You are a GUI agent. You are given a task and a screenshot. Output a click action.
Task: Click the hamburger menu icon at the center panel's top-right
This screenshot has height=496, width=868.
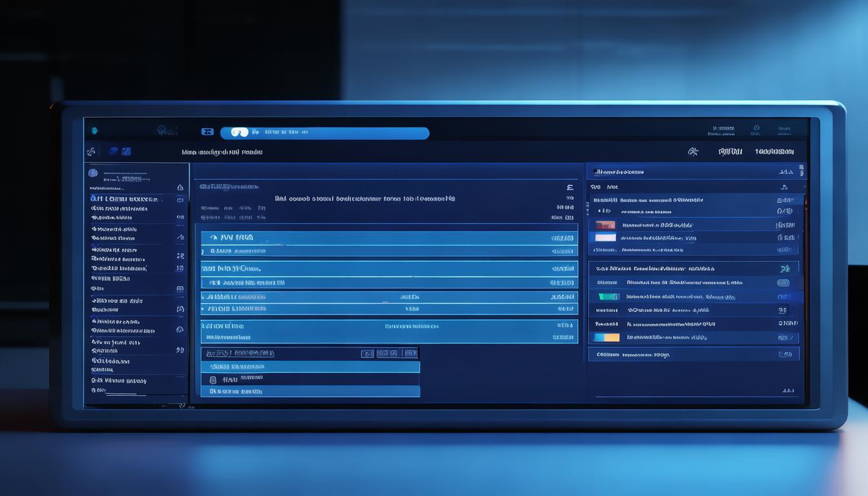(570, 187)
